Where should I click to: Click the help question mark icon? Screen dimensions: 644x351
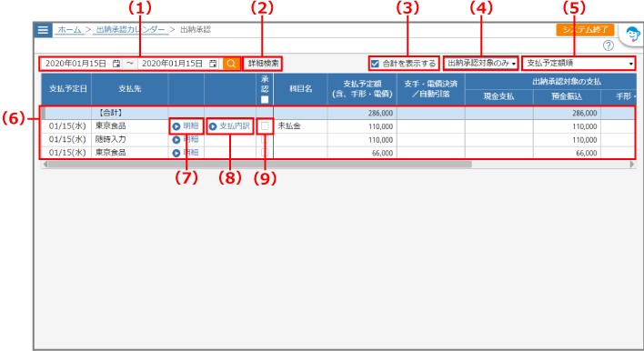pos(609,45)
